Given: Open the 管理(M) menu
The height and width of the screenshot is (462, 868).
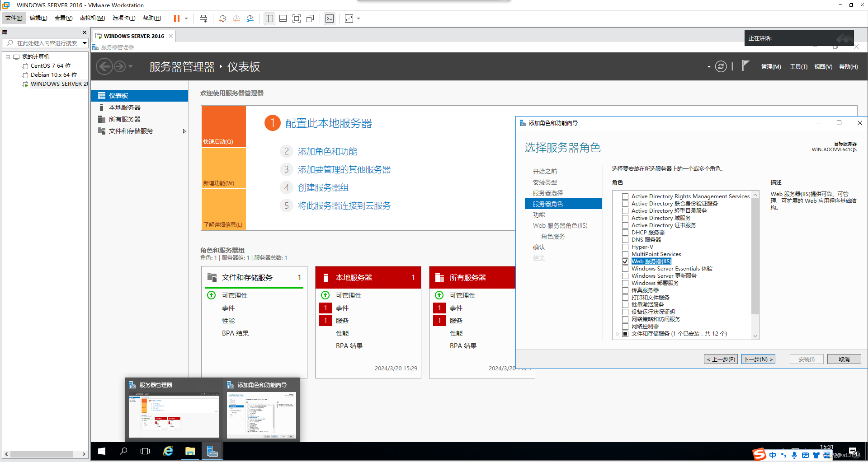Looking at the screenshot, I should click(x=771, y=66).
